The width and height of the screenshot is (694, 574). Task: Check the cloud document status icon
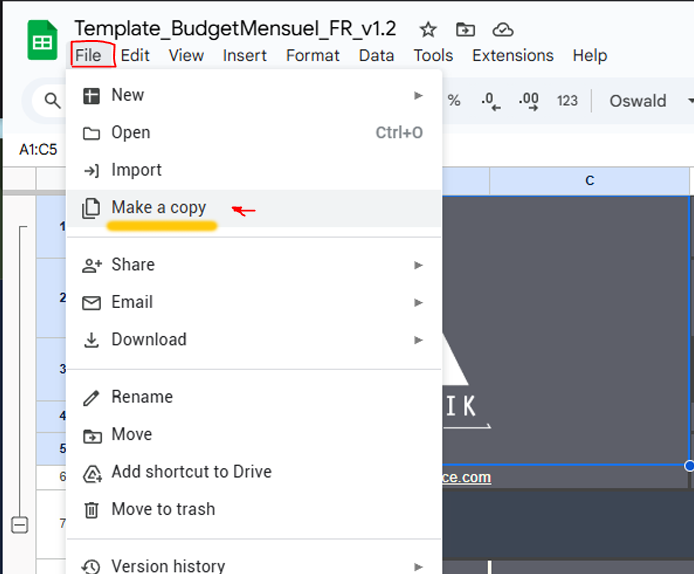[x=503, y=29]
